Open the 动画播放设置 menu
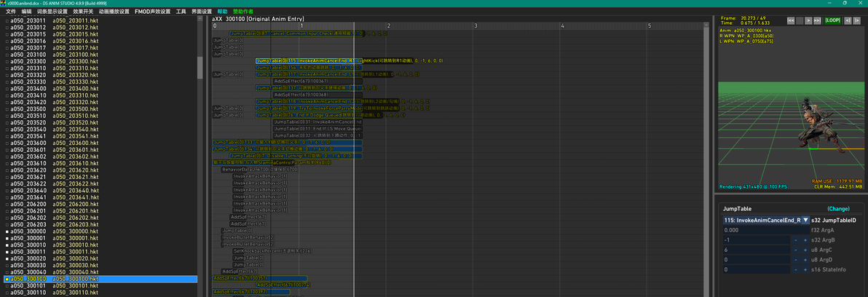Viewport: 868px width, 297px height. pyautogui.click(x=114, y=11)
